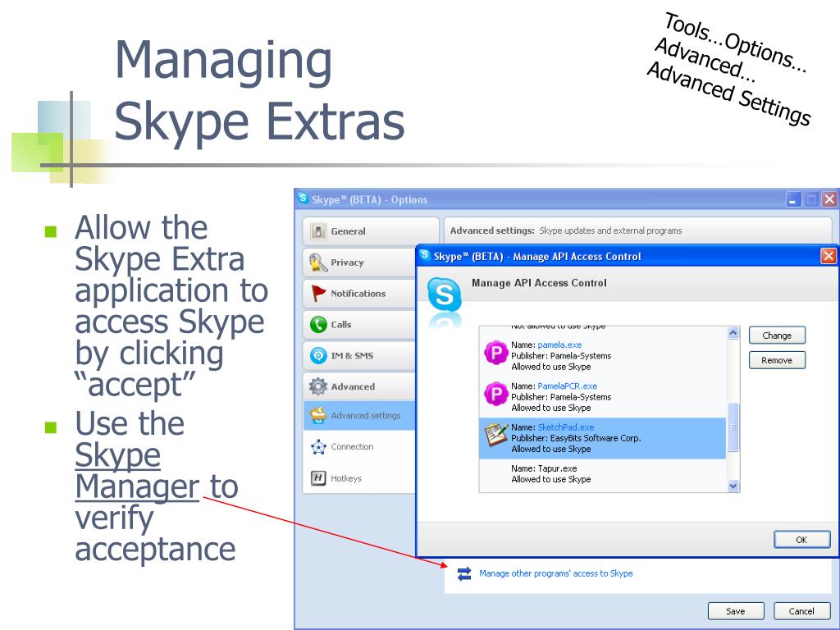Click the SketchPad.exe notepad icon

(x=496, y=435)
